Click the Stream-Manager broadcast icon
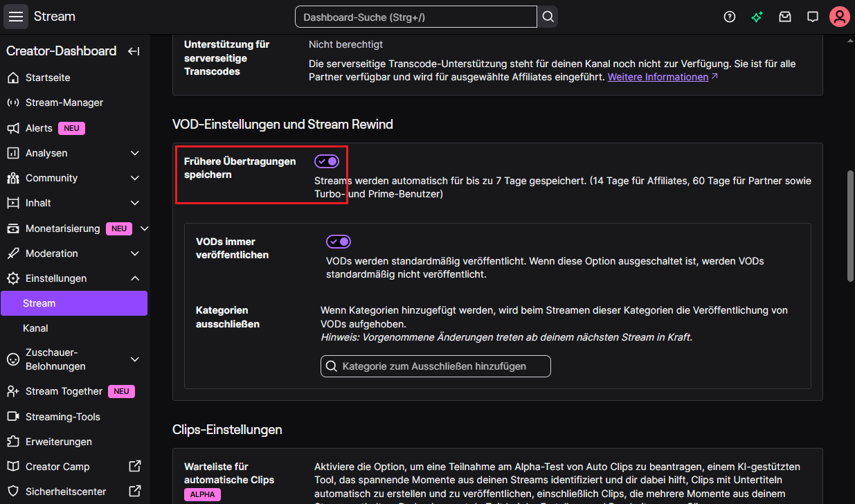Image resolution: width=855 pixels, height=504 pixels. pos(12,102)
